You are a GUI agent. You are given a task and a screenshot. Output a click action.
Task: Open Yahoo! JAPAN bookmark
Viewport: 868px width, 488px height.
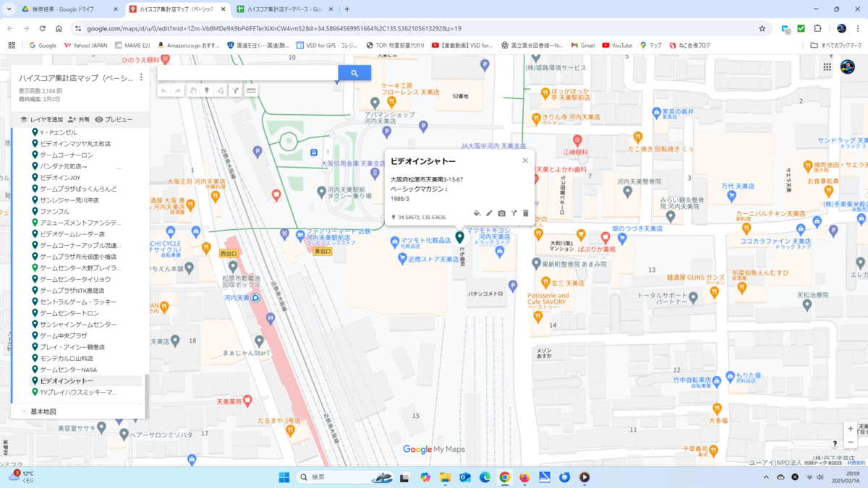click(x=85, y=45)
